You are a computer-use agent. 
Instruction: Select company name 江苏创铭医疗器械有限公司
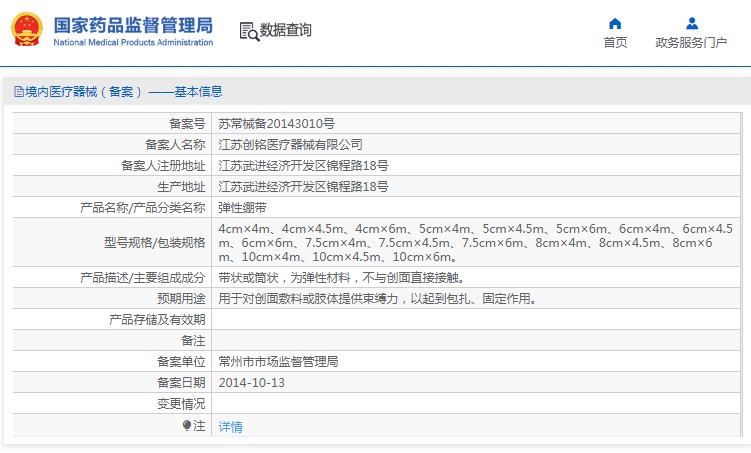click(x=290, y=145)
